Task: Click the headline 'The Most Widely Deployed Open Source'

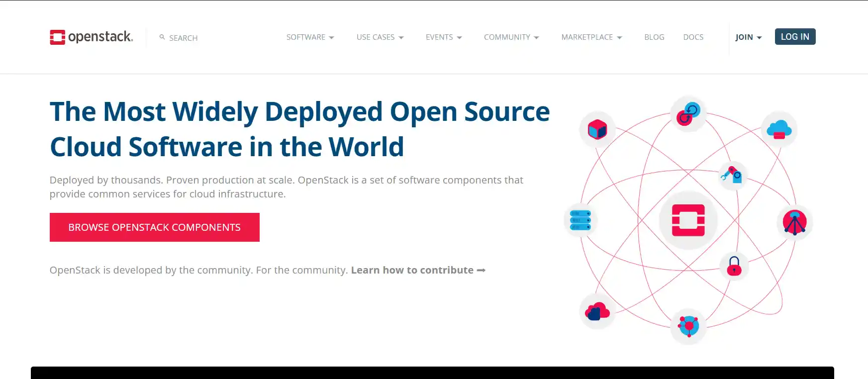Action: (x=300, y=112)
